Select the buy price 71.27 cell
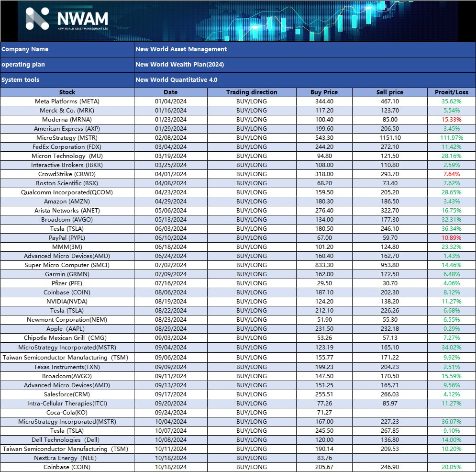Screen dimensions: 476x472 [324, 413]
